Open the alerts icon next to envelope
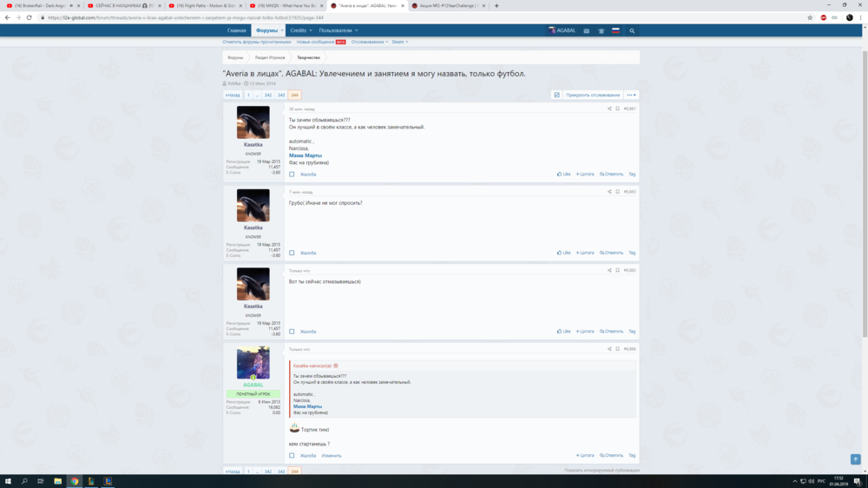This screenshot has height=488, width=868. [x=601, y=30]
